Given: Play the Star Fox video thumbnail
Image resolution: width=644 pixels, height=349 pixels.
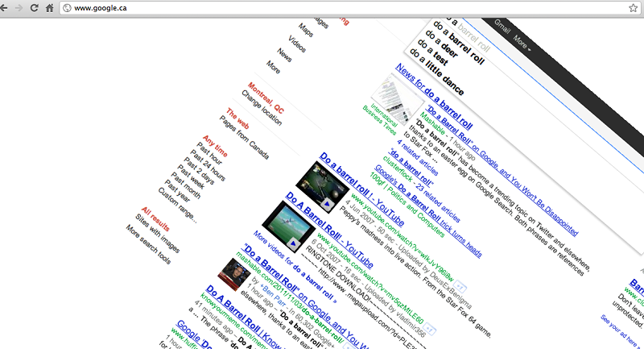Looking at the screenshot, I should tap(323, 187).
